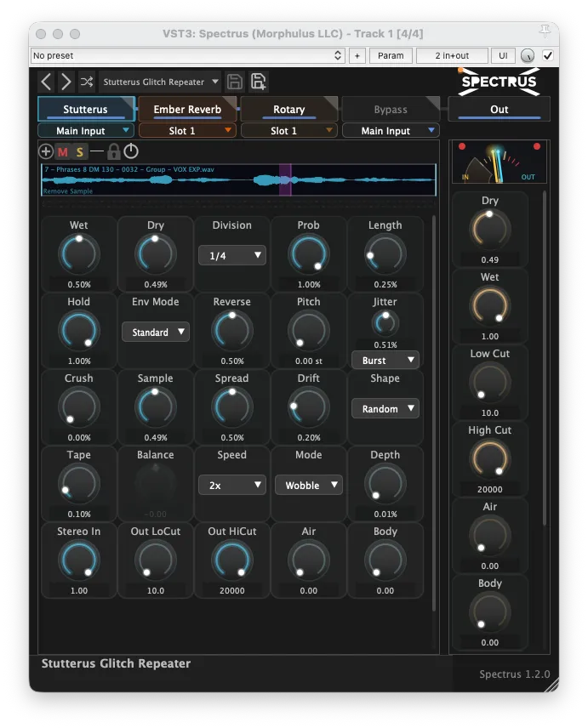The image size is (588, 728).
Task: Open the Jitter Burst dropdown
Action: [385, 361]
